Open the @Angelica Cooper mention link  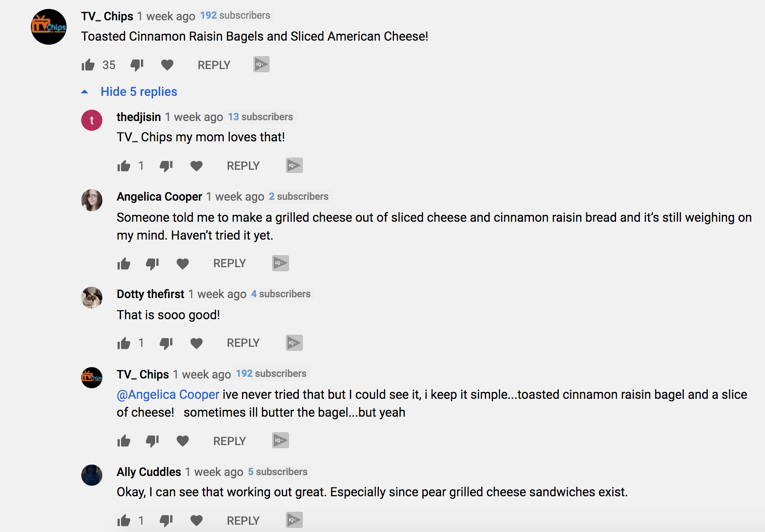[168, 394]
